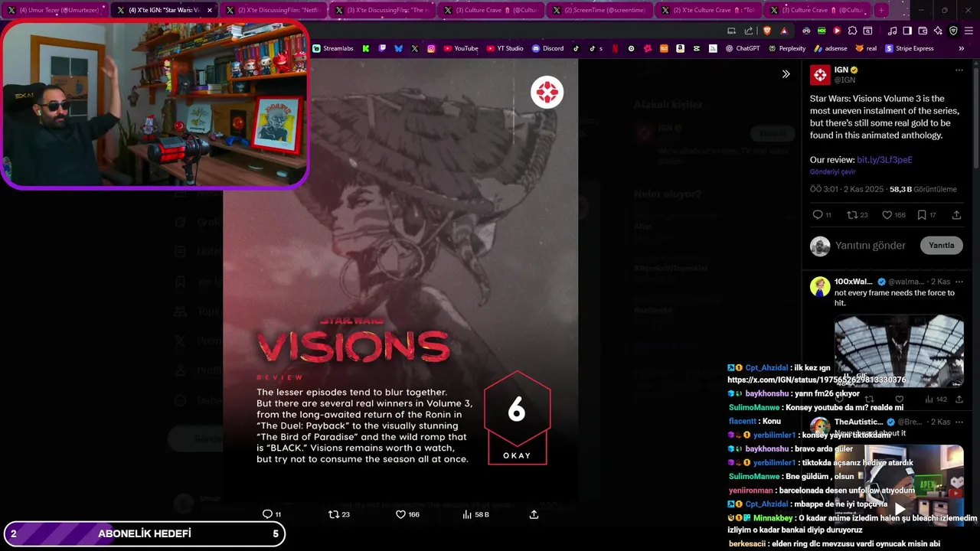Open the ChatGPT bookmark

pos(742,48)
